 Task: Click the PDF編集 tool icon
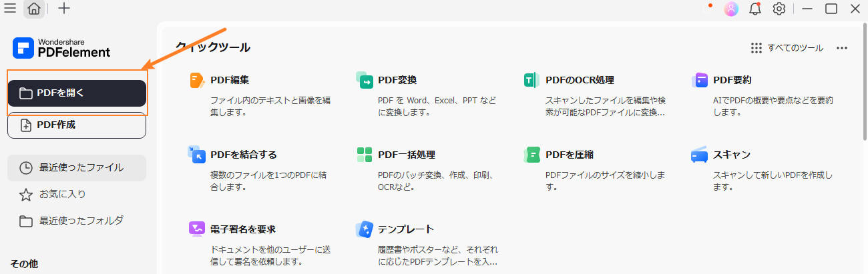197,81
